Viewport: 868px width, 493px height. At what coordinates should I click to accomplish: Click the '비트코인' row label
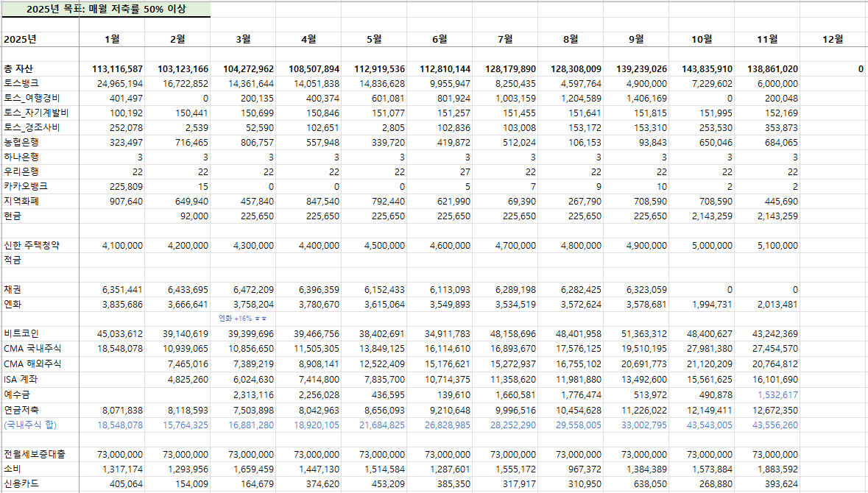click(21, 333)
